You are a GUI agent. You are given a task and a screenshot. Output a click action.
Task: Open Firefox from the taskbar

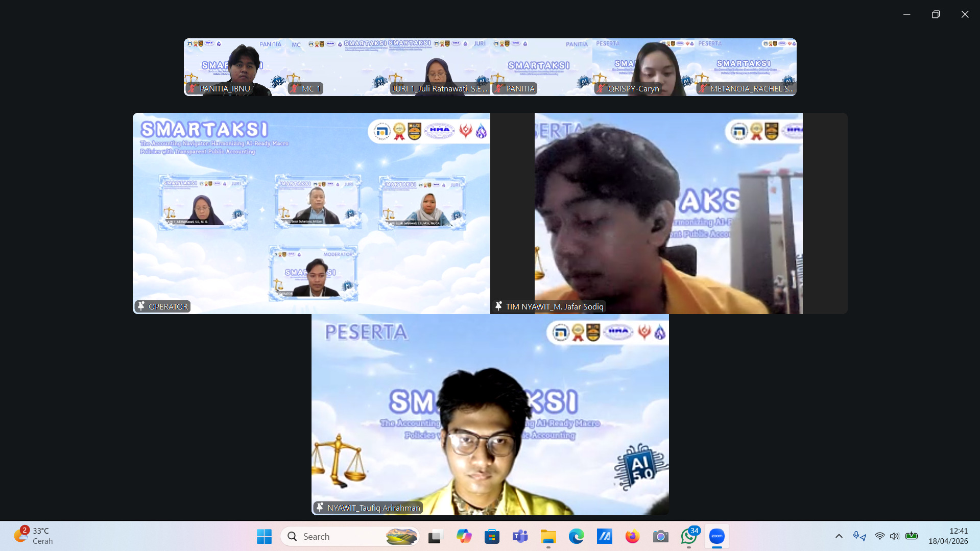pyautogui.click(x=632, y=536)
